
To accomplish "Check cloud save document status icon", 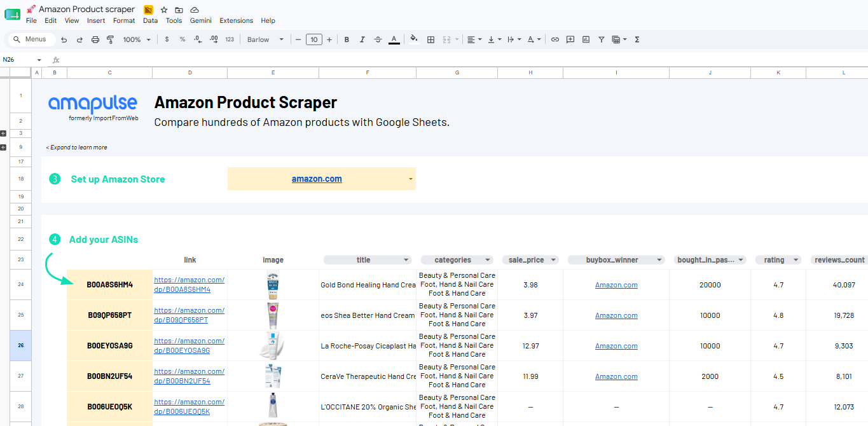I will 195,10.
